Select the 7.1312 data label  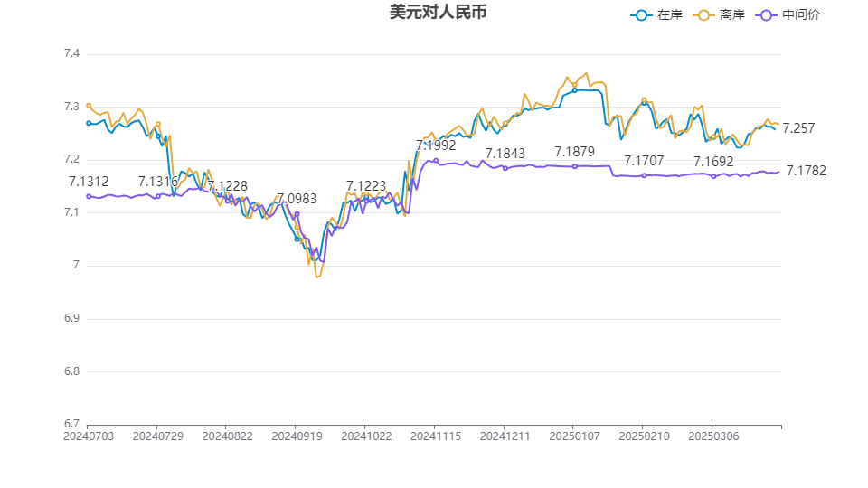point(89,182)
